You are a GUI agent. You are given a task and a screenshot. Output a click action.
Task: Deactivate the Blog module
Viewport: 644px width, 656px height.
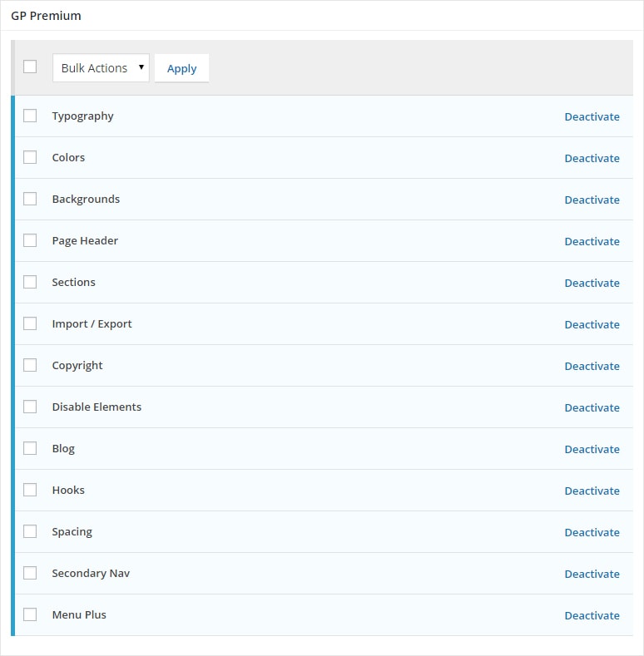point(592,449)
